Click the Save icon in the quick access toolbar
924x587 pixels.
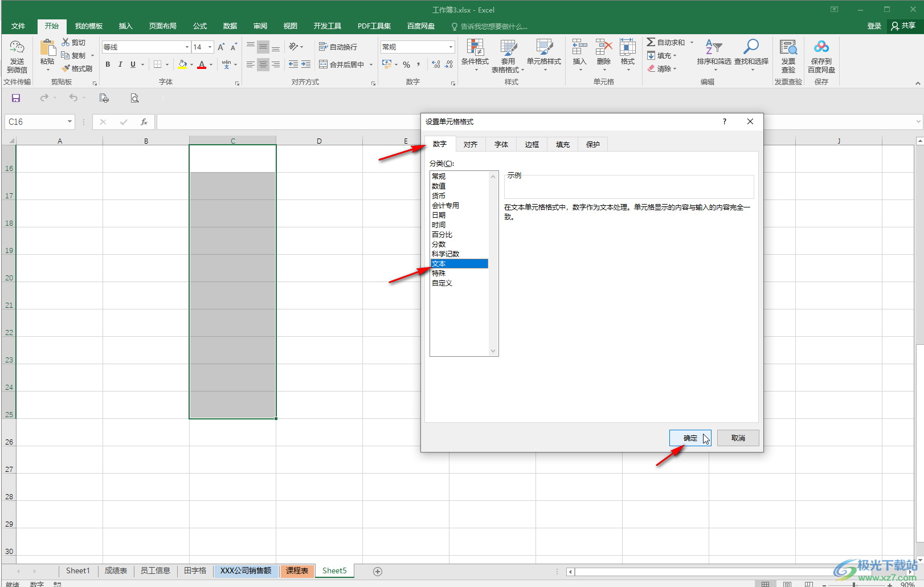[x=16, y=98]
